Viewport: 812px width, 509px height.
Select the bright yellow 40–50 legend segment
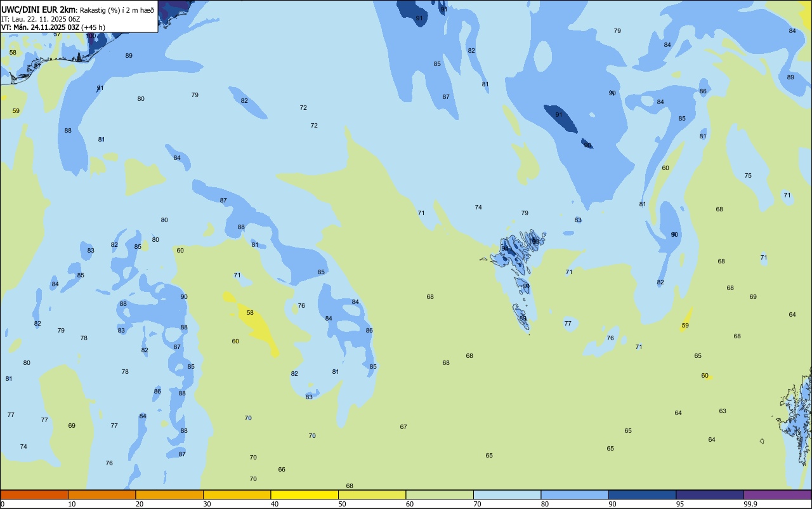coord(304,494)
